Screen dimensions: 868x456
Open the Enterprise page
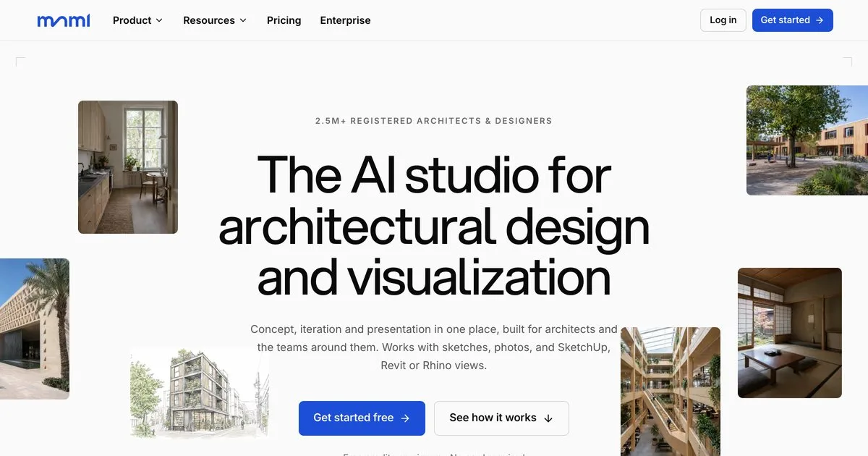[345, 20]
